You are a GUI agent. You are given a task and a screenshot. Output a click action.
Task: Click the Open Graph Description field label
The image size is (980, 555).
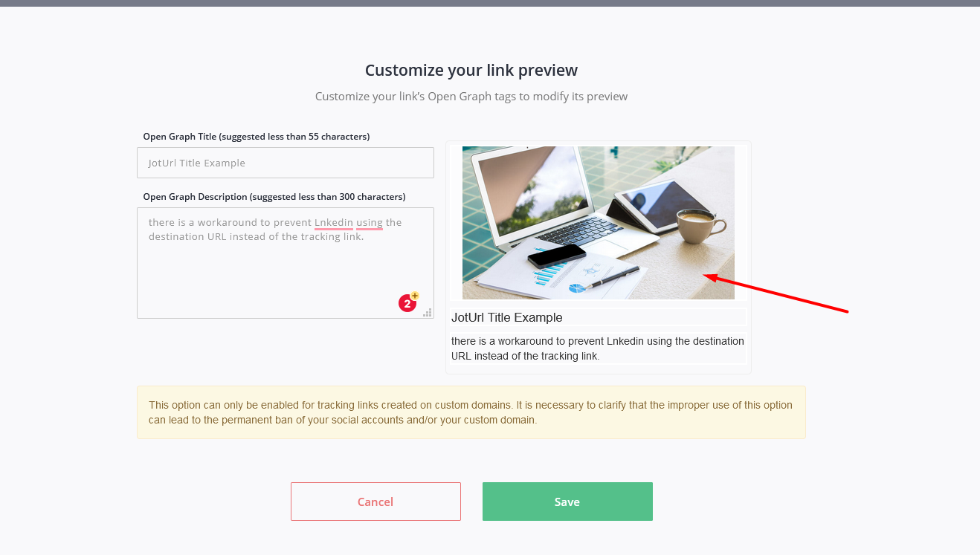coord(274,196)
